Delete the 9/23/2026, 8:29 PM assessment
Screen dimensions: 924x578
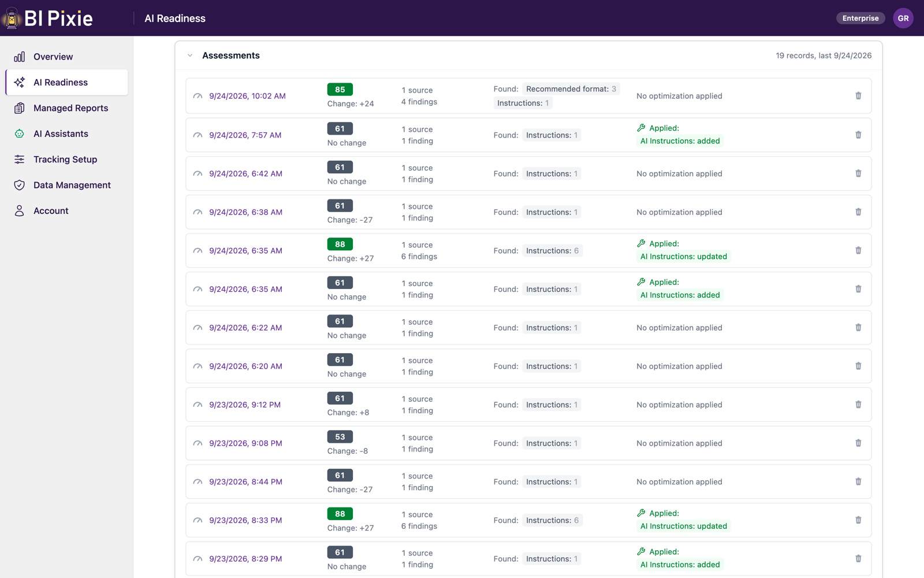[x=858, y=559]
